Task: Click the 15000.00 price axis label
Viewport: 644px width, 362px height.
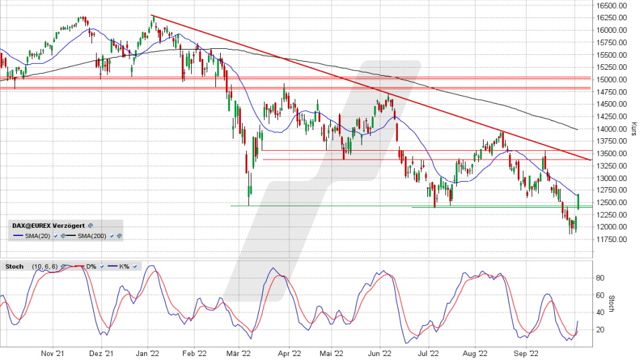Action: pyautogui.click(x=612, y=79)
